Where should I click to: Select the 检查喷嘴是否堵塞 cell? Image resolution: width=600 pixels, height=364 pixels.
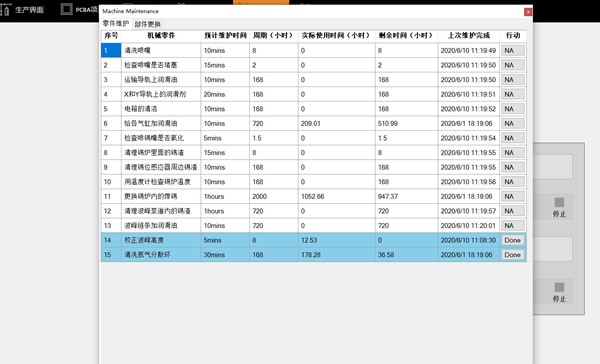(161, 65)
